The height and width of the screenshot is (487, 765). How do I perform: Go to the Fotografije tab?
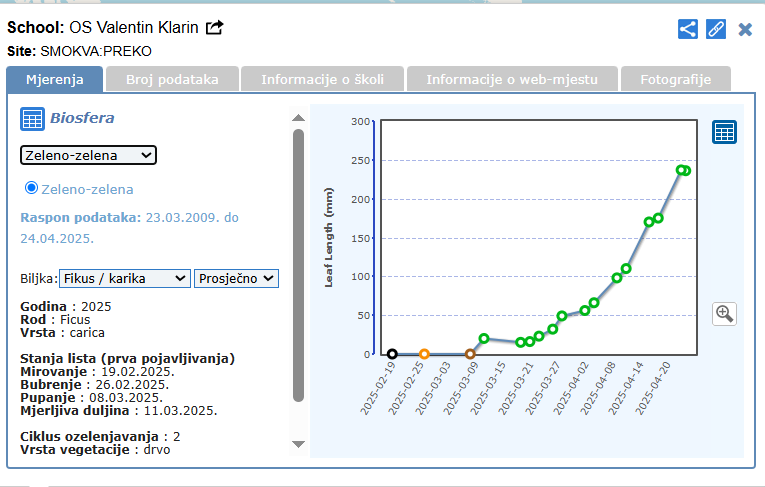point(675,79)
